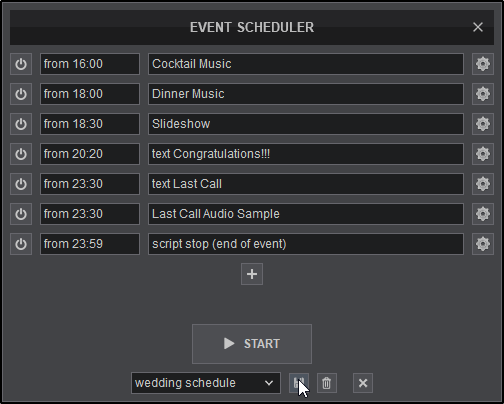Open gear options for Slideshow event
The image size is (504, 404).
pos(483,124)
